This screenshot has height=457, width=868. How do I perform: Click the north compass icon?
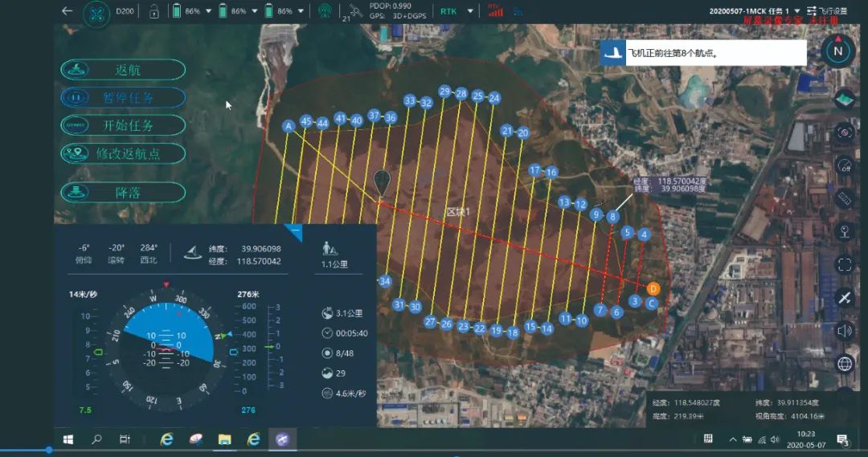click(x=837, y=51)
